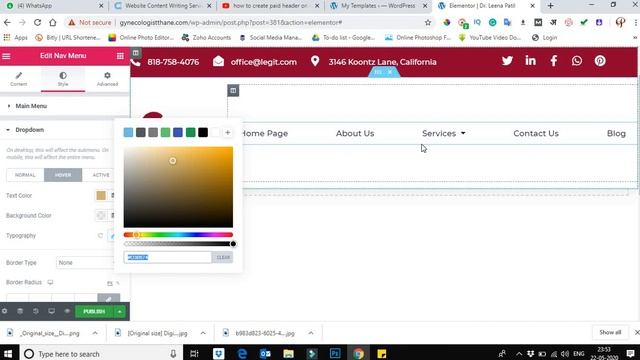Switch to Content tab
The height and width of the screenshot is (360, 640).
click(x=19, y=79)
